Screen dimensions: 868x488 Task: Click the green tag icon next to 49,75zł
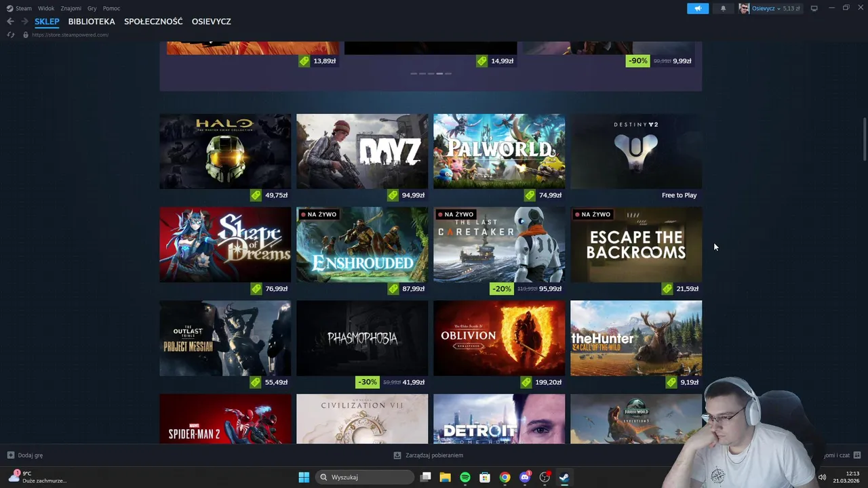256,195
